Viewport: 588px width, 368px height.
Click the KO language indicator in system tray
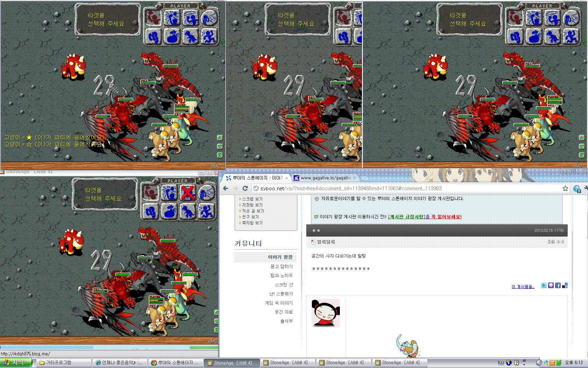coord(501,363)
